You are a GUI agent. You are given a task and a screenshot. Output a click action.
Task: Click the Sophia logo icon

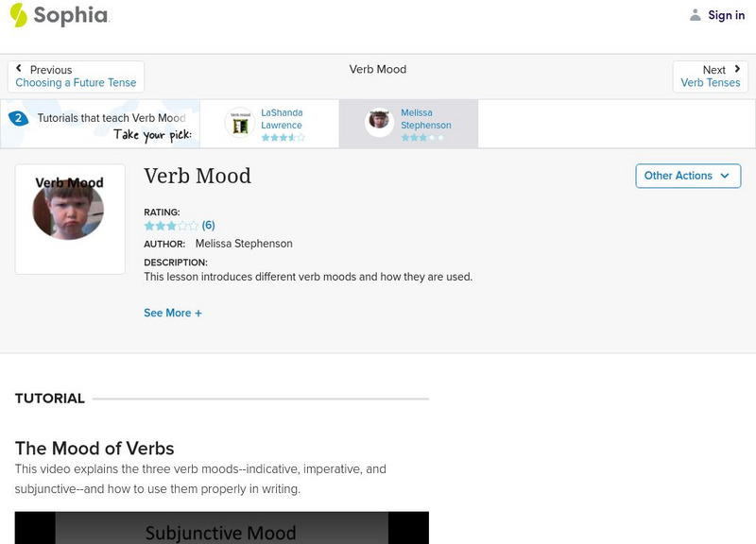click(19, 15)
